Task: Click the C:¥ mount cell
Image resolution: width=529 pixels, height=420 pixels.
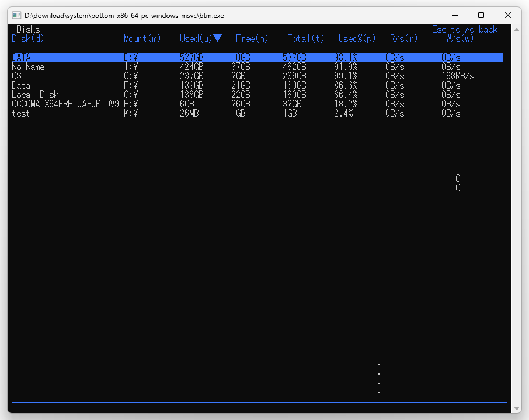Action: (131, 76)
